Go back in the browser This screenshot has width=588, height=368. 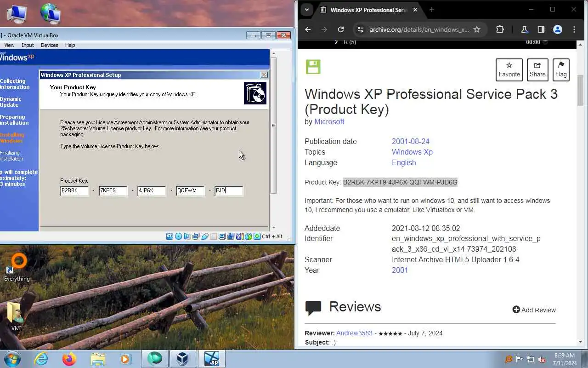pos(308,29)
